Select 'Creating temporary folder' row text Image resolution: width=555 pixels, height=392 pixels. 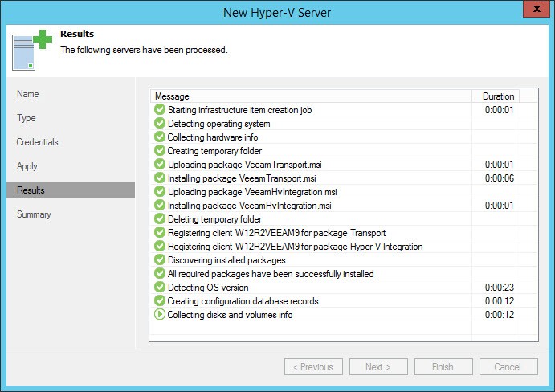pyautogui.click(x=214, y=151)
